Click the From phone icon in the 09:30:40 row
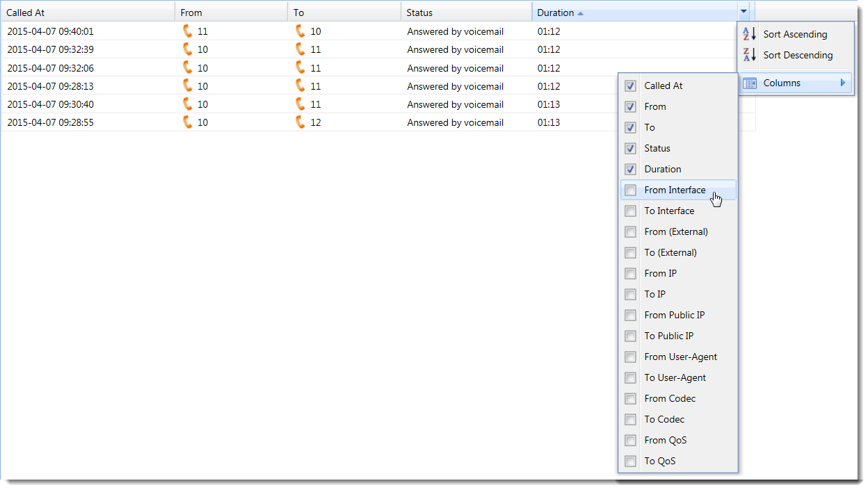Screen dimensions: 868x490 tap(187, 104)
